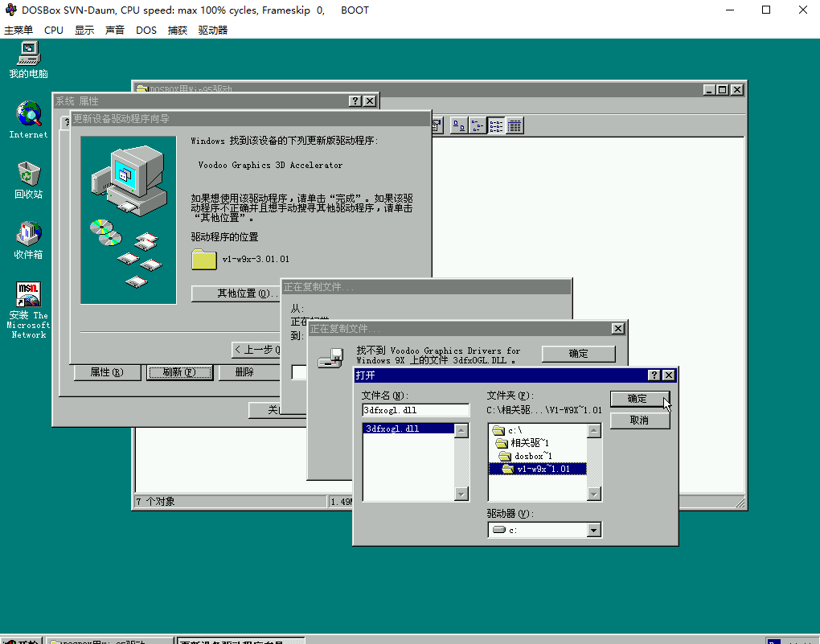Select 3dfxogl.dll in the file list
This screenshot has height=644, width=820.
tap(408, 429)
